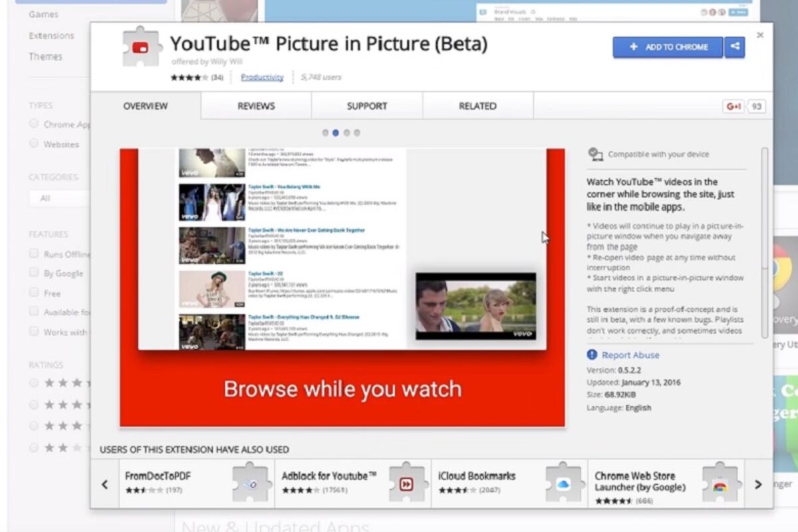Open the Categories All dropdown
The image size is (798, 532).
pos(59,198)
